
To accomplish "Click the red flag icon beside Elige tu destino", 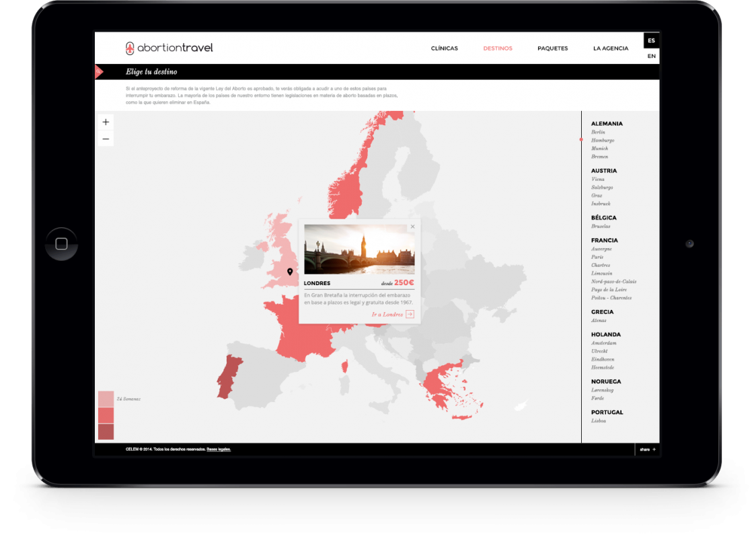I will (99, 71).
